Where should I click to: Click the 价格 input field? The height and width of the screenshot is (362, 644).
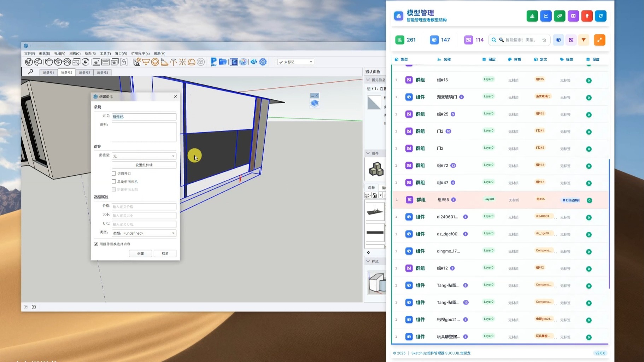click(144, 206)
